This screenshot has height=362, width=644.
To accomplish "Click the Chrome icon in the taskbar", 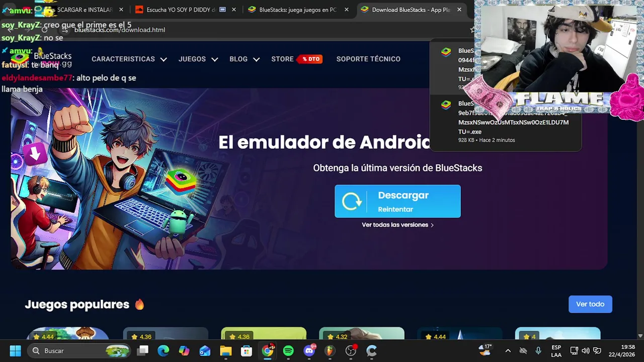I will (x=267, y=351).
